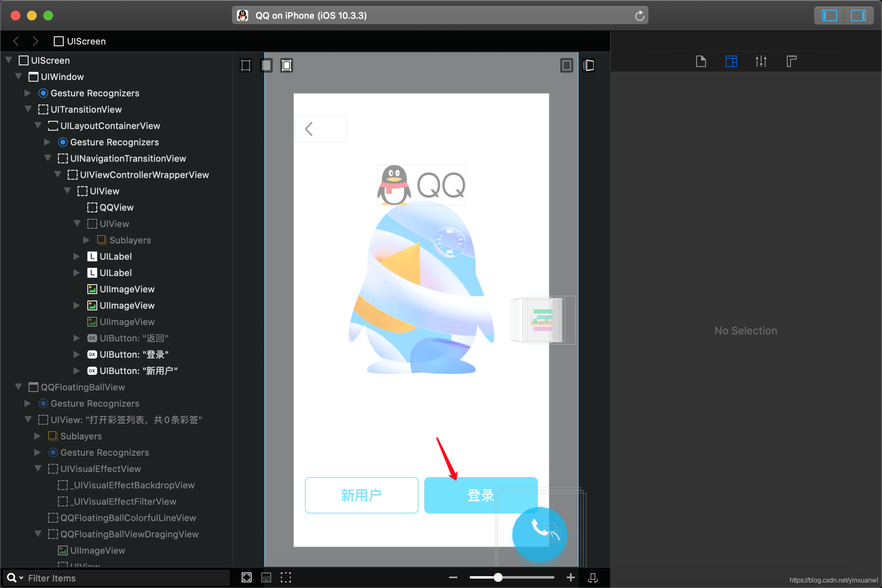This screenshot has height=588, width=882.
Task: Toggle the left sidebar panel button
Action: (829, 16)
